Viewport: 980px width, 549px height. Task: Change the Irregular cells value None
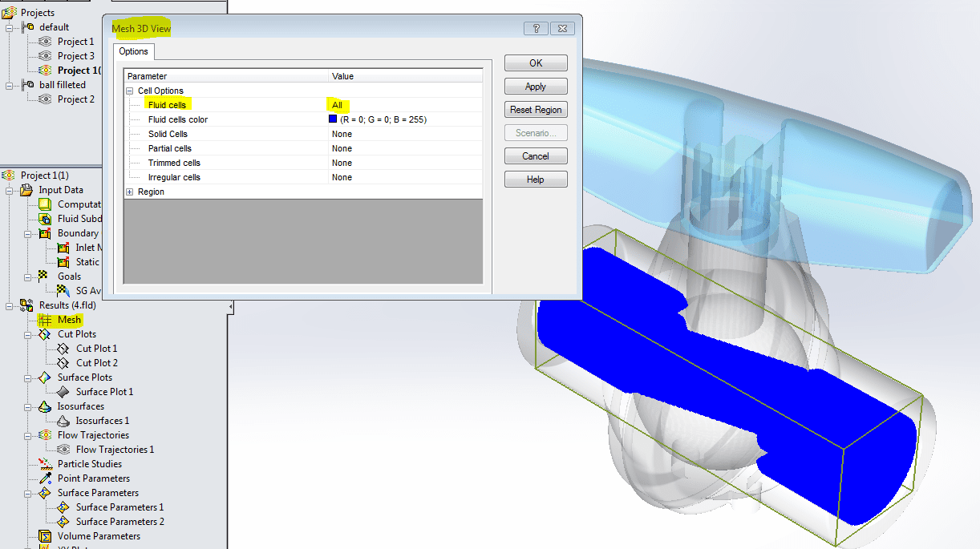tap(342, 177)
